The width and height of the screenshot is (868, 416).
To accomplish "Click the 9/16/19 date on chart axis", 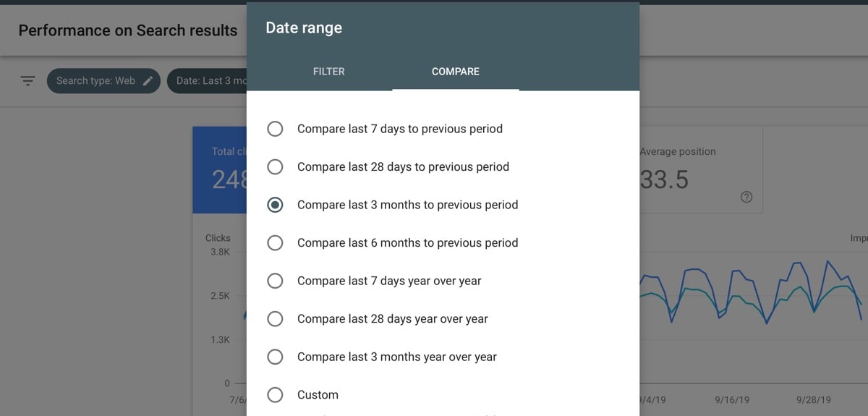I will tap(731, 399).
